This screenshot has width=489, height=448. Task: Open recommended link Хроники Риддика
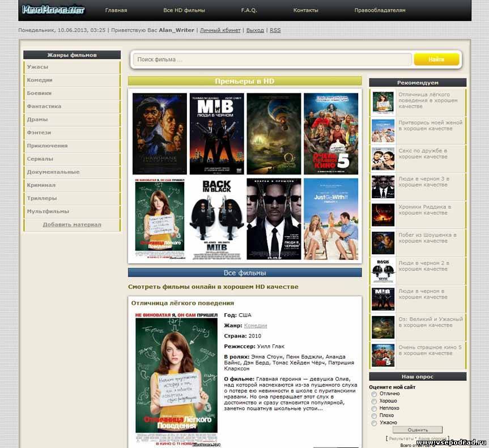(425, 210)
